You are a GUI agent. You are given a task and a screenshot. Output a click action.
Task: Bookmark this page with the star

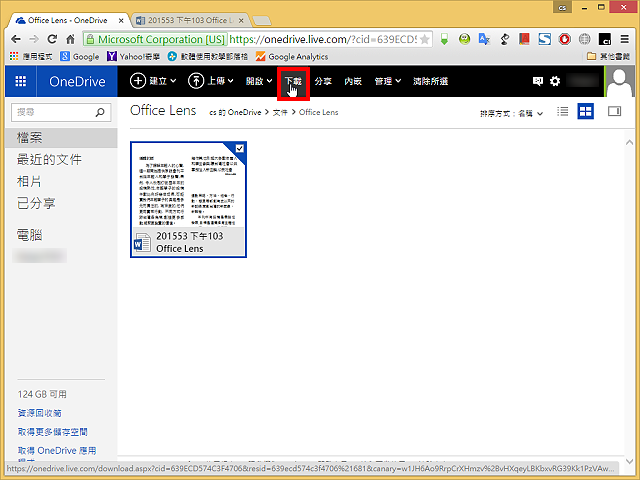click(x=424, y=39)
